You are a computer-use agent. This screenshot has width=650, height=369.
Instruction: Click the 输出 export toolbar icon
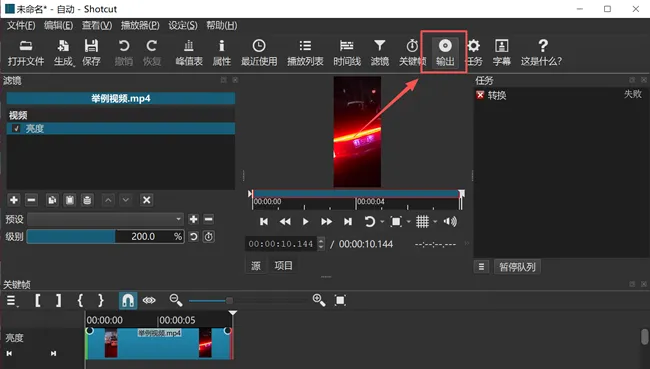pyautogui.click(x=445, y=53)
